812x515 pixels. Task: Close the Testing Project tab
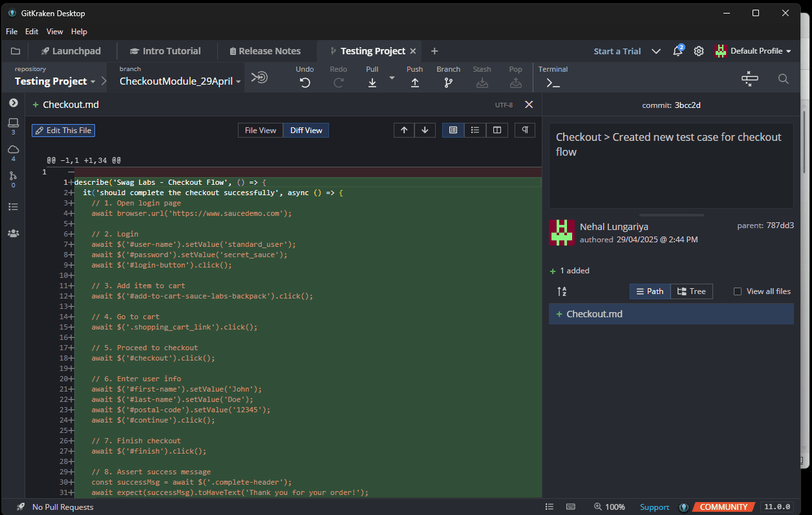413,51
